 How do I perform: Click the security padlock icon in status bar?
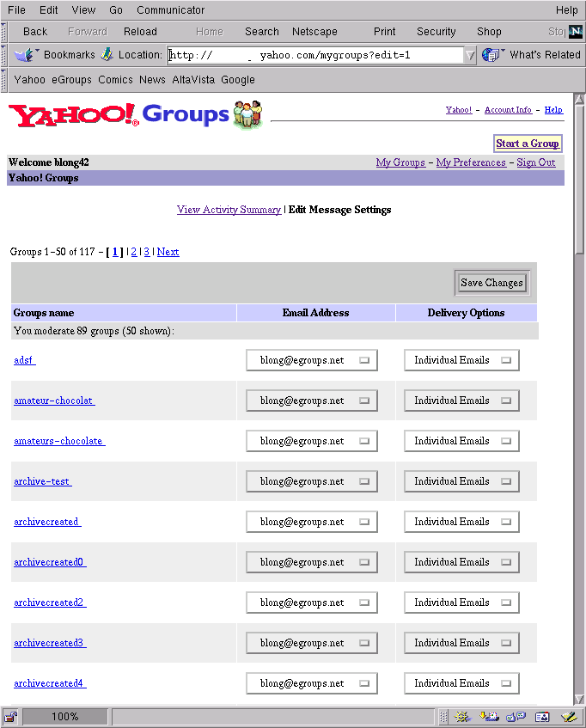pyautogui.click(x=11, y=717)
